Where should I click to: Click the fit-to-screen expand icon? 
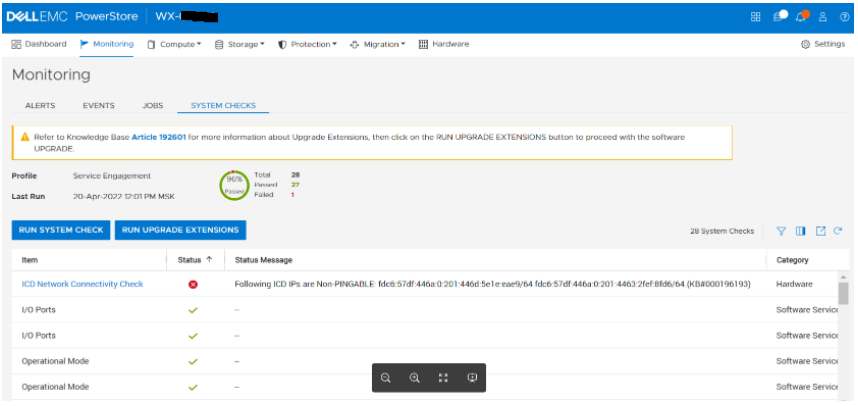tap(444, 378)
